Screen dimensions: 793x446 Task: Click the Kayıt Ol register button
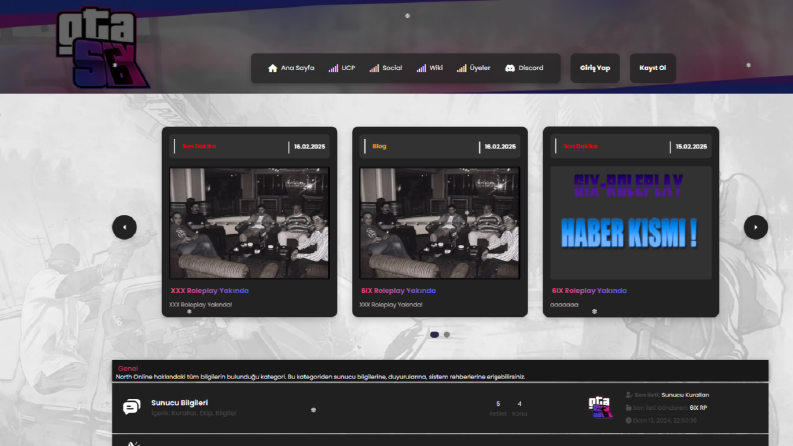(652, 68)
